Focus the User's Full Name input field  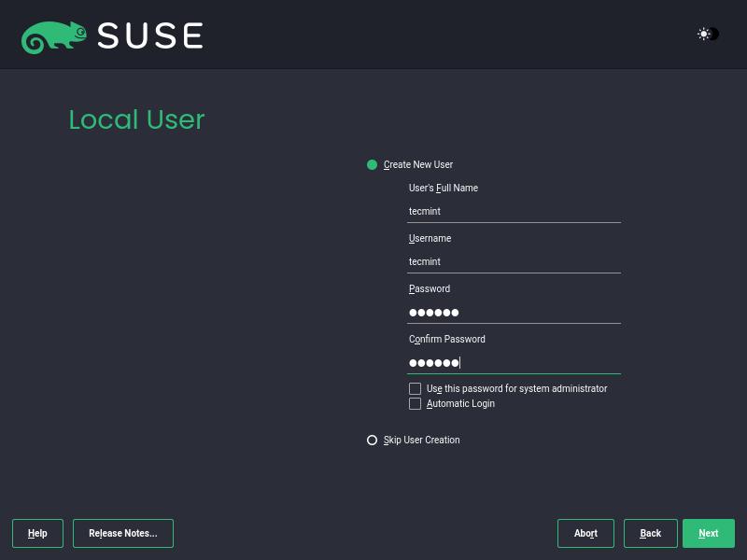[x=514, y=212]
